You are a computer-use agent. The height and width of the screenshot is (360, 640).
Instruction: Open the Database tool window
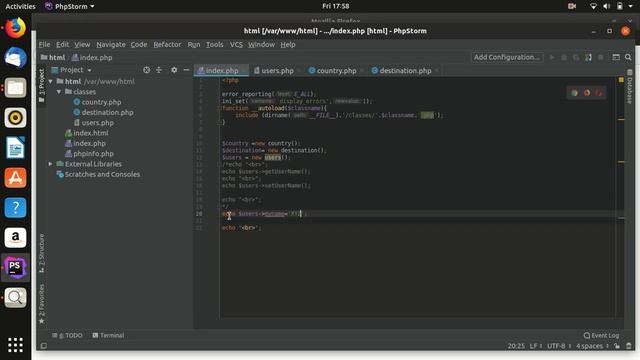coord(629,87)
